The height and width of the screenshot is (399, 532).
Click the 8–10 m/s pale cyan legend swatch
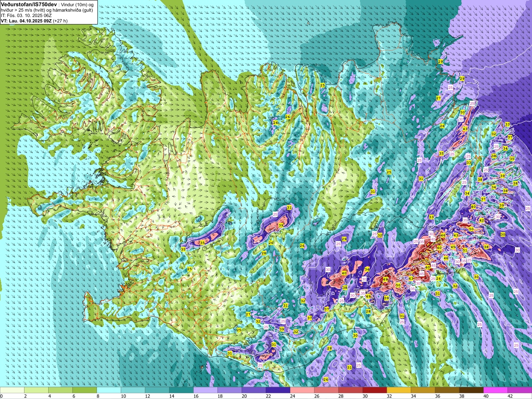coord(109,390)
